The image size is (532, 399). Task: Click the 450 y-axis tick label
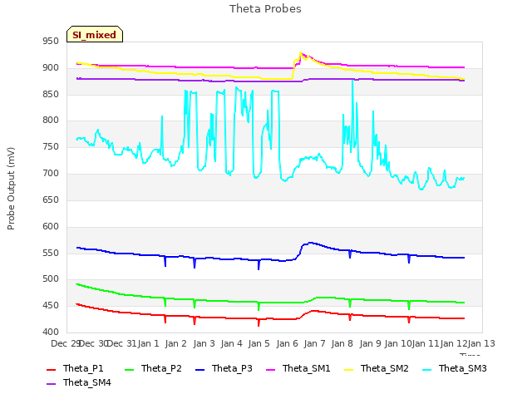51,305
